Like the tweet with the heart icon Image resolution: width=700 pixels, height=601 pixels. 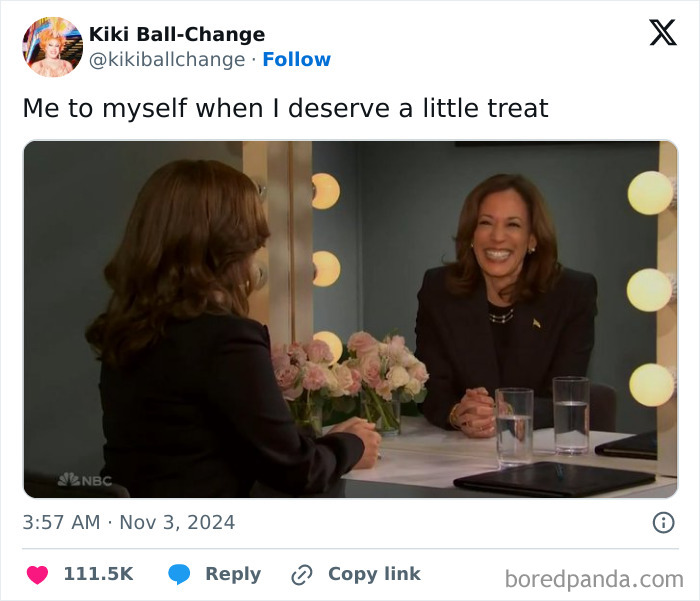[37, 574]
